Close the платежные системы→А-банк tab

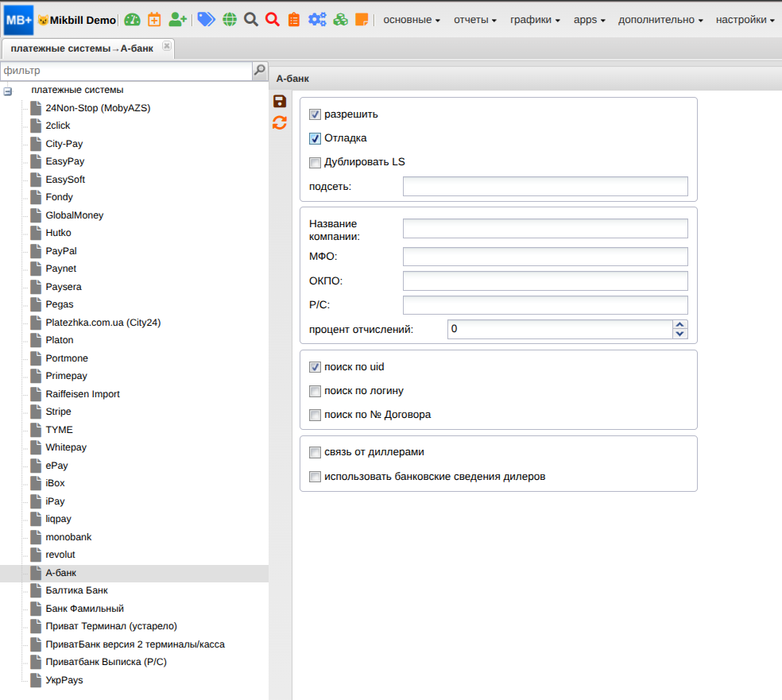(167, 46)
